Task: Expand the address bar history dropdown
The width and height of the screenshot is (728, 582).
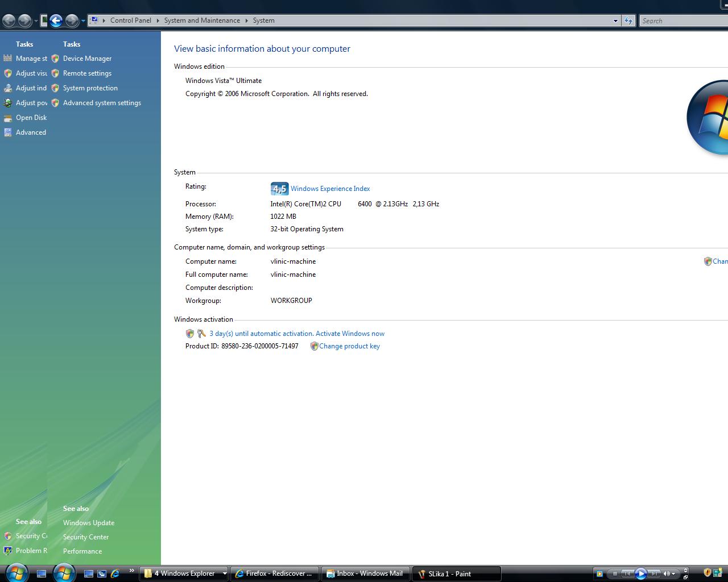Action: [615, 20]
